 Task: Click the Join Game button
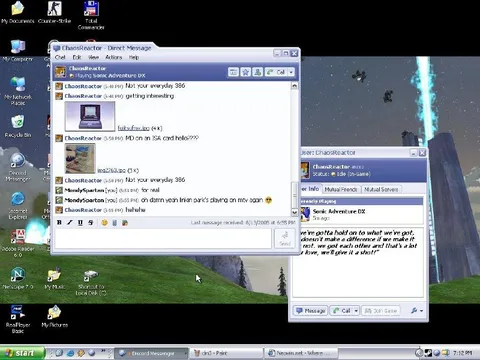click(381, 311)
